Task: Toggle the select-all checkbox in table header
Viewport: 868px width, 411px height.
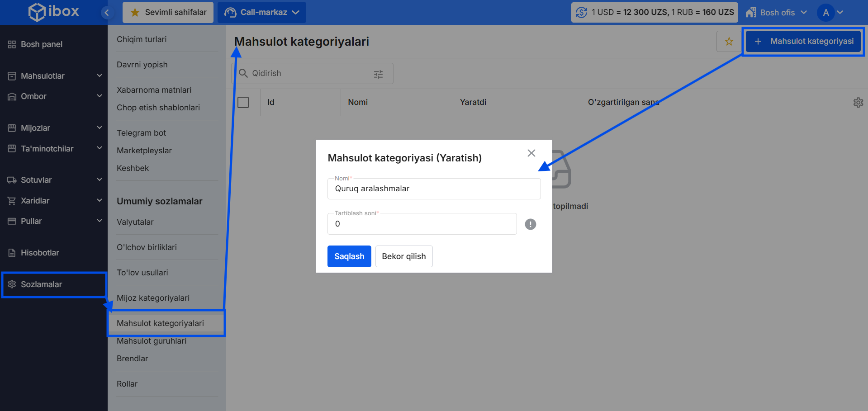Action: [243, 103]
